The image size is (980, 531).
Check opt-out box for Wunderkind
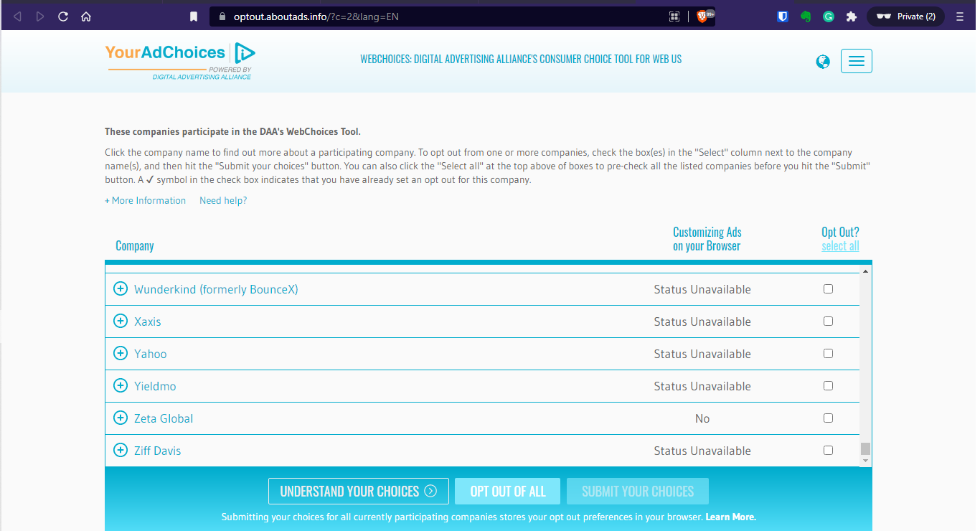pos(828,289)
